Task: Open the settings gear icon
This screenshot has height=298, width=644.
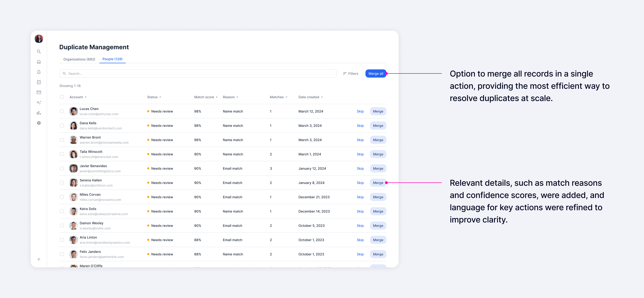Action: (39, 123)
